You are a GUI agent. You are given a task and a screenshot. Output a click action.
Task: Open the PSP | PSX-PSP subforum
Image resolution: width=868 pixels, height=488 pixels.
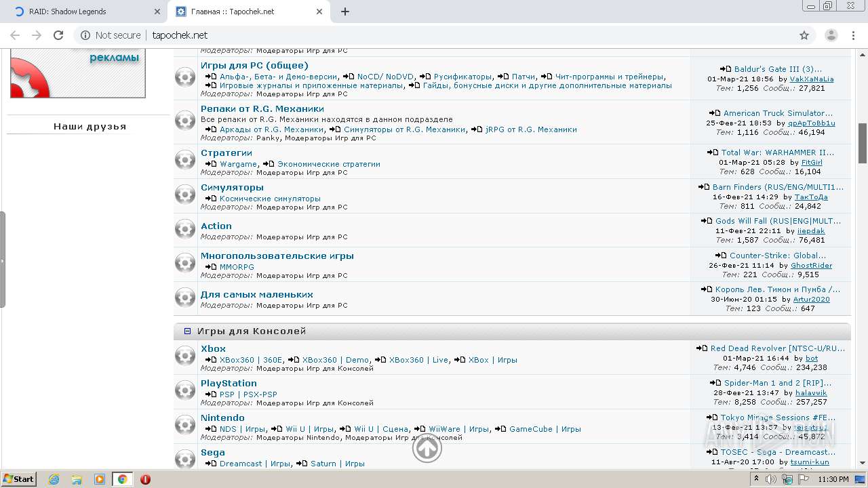[248, 394]
